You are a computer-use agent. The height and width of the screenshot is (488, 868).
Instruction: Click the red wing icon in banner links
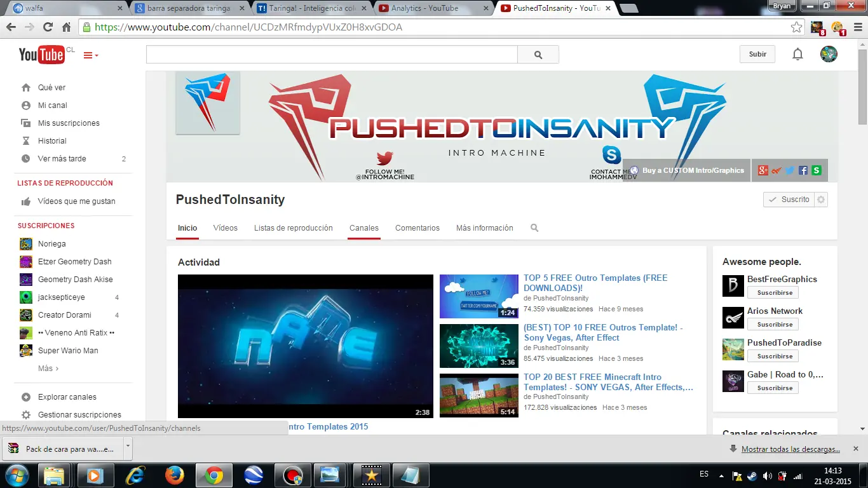776,170
